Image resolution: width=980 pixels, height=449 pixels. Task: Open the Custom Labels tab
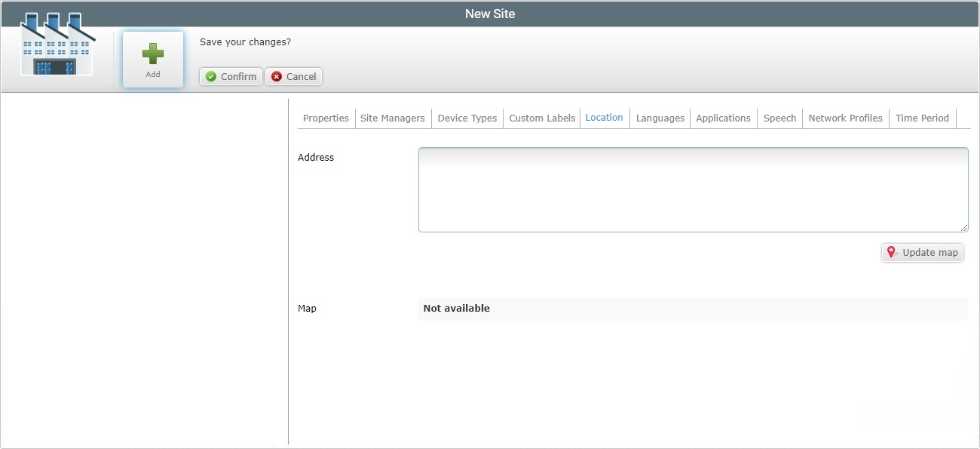[541, 118]
